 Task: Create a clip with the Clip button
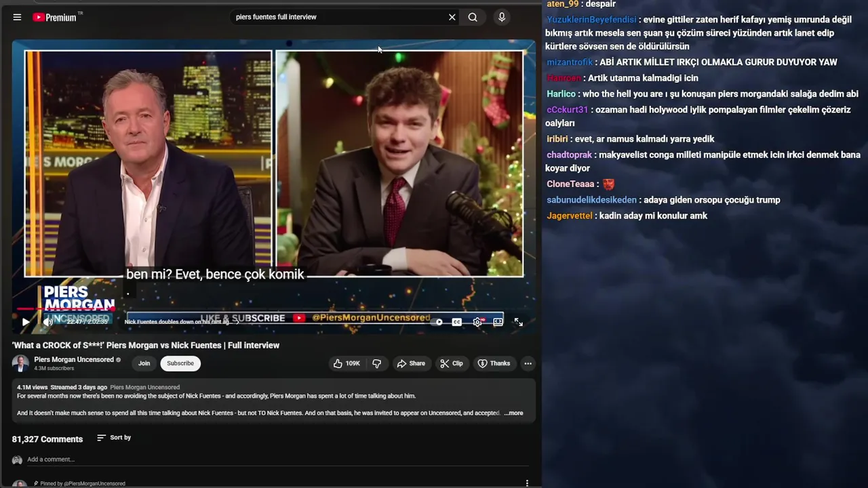tap(452, 363)
